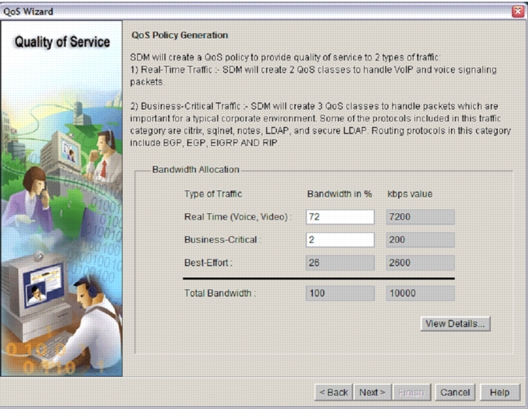Go back with the Back button
Image resolution: width=530 pixels, height=411 pixels.
click(334, 392)
